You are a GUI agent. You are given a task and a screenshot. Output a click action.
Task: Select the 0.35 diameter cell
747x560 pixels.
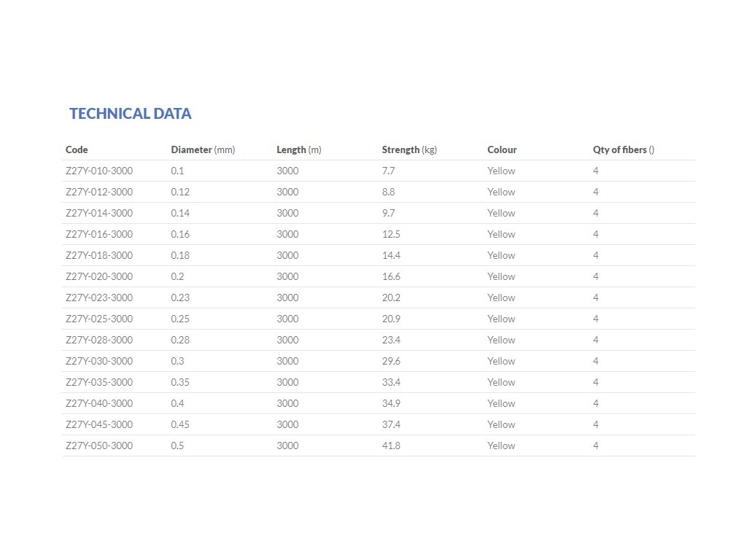tap(179, 382)
